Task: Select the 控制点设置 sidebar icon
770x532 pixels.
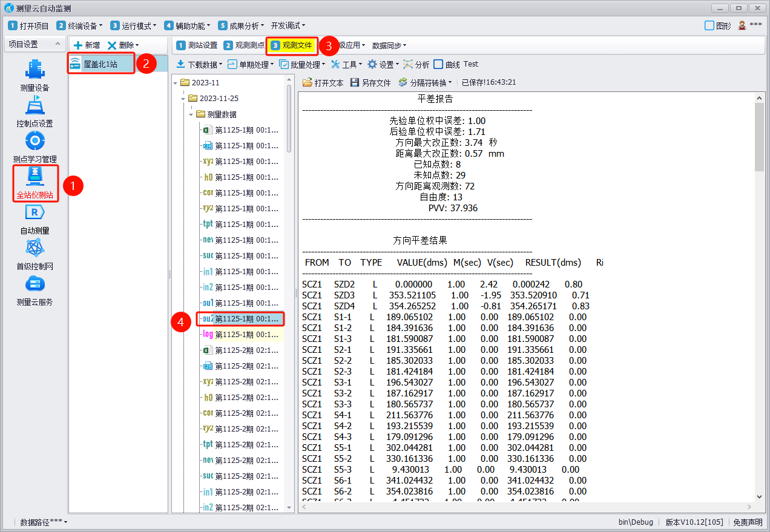Action: (35, 106)
